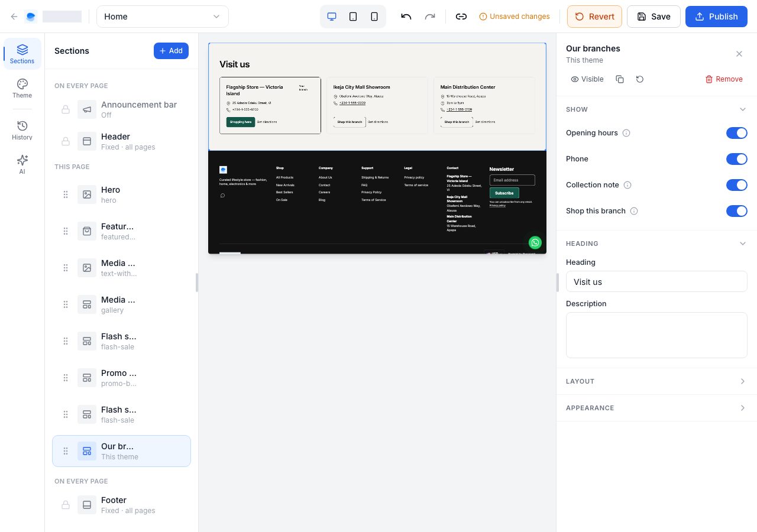Grab the Hero section drag handle
This screenshot has width=757, height=532.
[x=66, y=194]
